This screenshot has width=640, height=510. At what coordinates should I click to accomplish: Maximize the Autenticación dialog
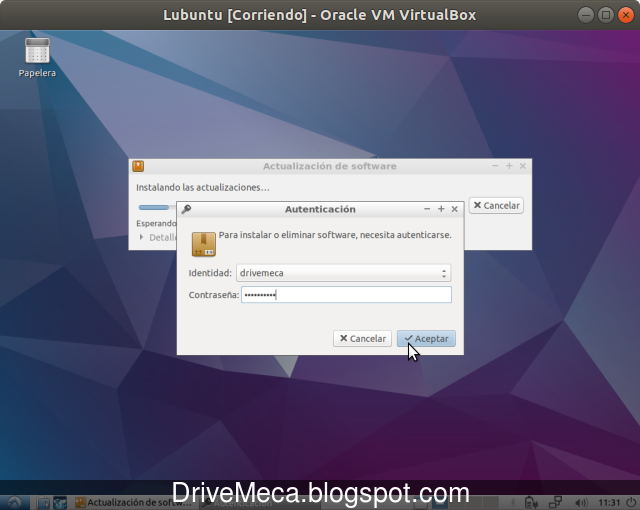pyautogui.click(x=441, y=209)
